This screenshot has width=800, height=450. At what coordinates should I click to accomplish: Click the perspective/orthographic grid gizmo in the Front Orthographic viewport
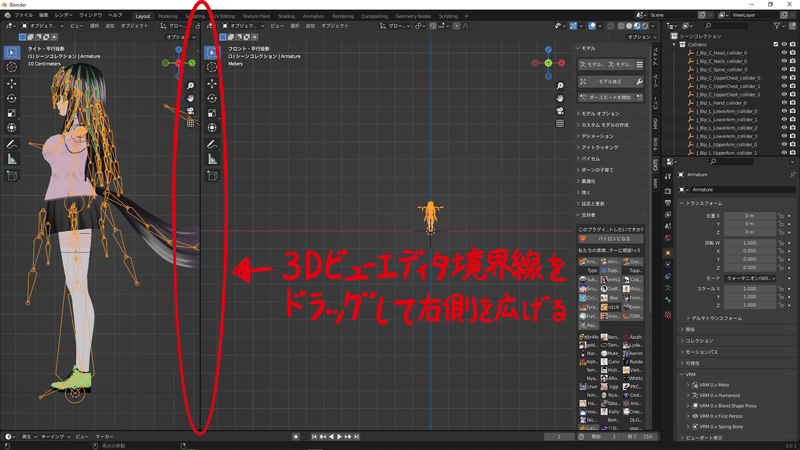click(x=560, y=123)
